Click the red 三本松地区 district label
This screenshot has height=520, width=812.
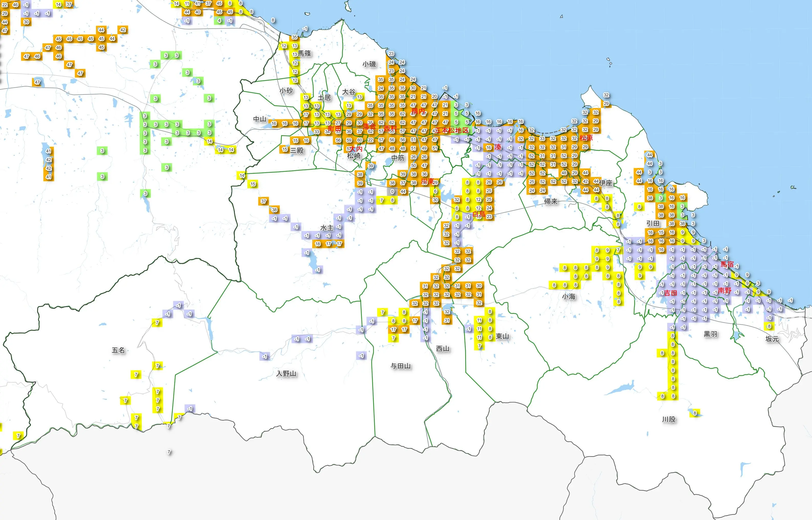click(452, 130)
